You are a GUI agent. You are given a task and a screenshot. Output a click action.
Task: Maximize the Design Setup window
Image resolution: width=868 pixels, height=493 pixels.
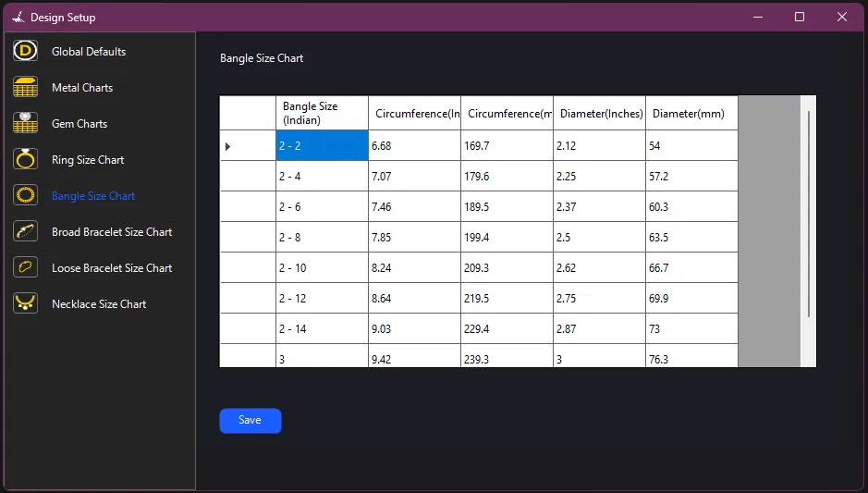click(800, 17)
